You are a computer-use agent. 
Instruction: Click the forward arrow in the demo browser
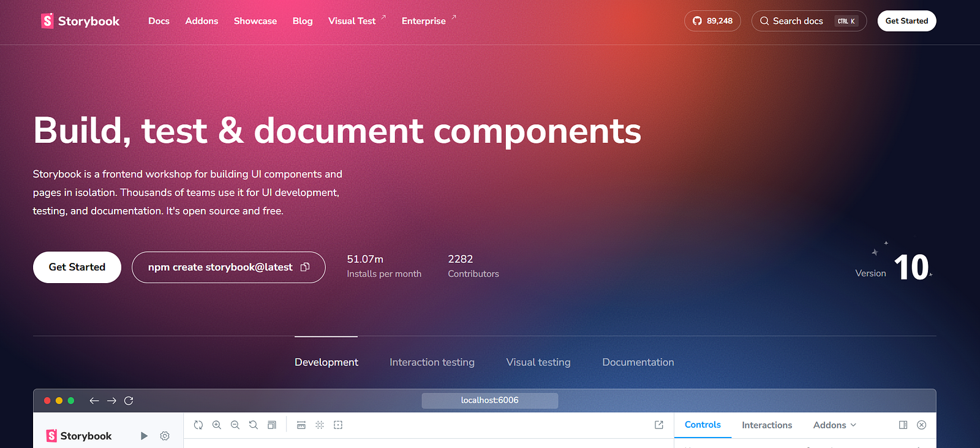tap(111, 401)
